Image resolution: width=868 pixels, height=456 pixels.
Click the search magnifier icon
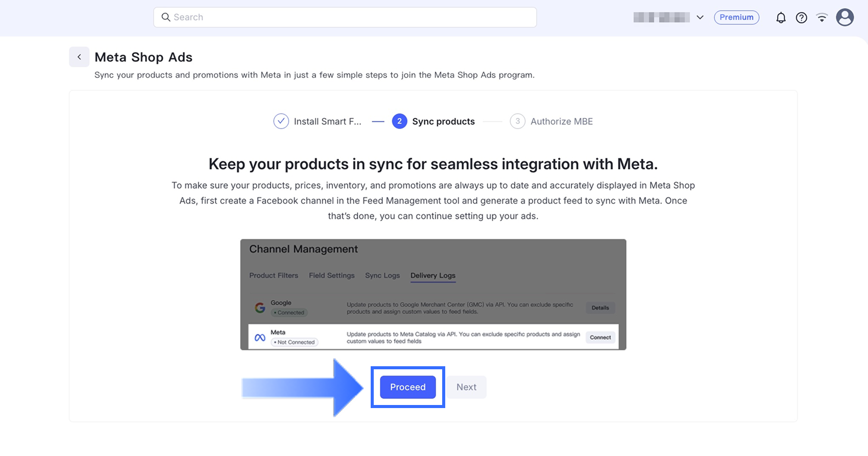[x=165, y=17]
